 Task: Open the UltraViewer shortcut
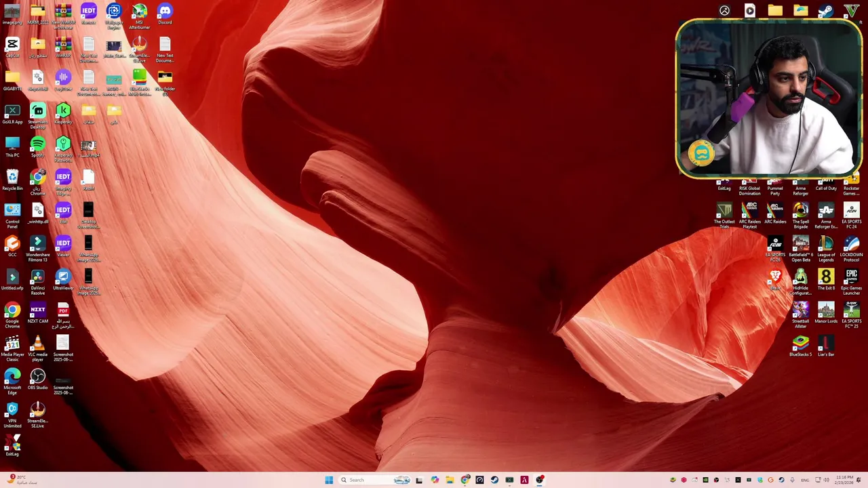click(63, 280)
